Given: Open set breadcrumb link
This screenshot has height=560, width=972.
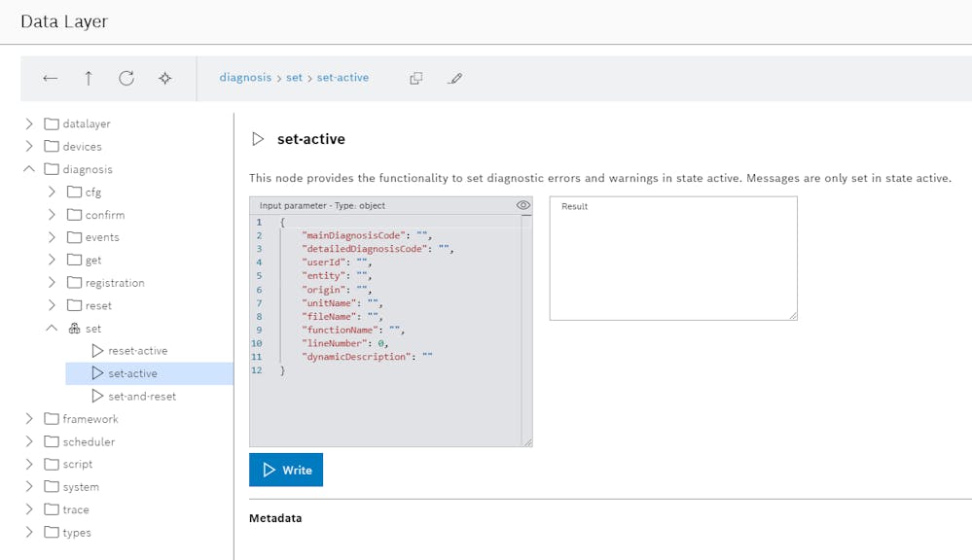Looking at the screenshot, I should [x=295, y=78].
